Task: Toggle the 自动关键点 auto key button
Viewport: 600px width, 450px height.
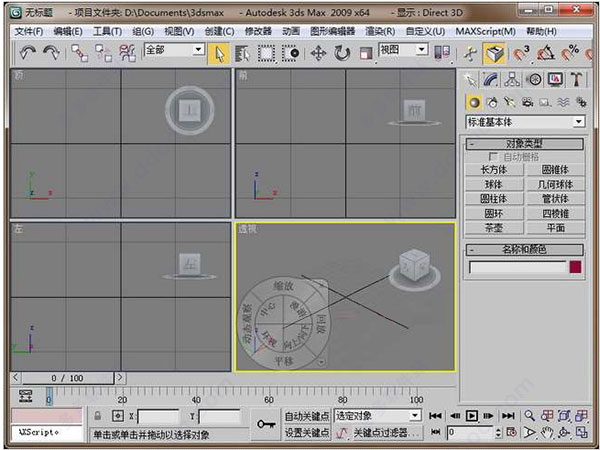Action: click(x=307, y=416)
